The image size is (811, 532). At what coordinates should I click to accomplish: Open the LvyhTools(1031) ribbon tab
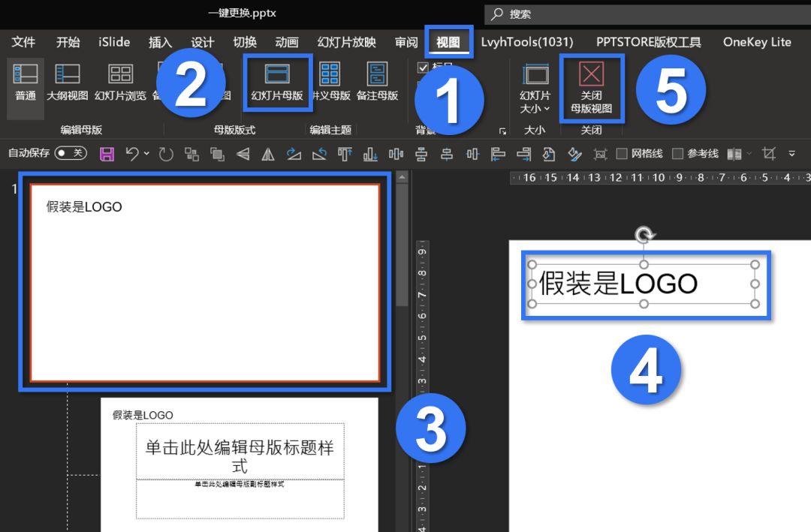[x=528, y=43]
